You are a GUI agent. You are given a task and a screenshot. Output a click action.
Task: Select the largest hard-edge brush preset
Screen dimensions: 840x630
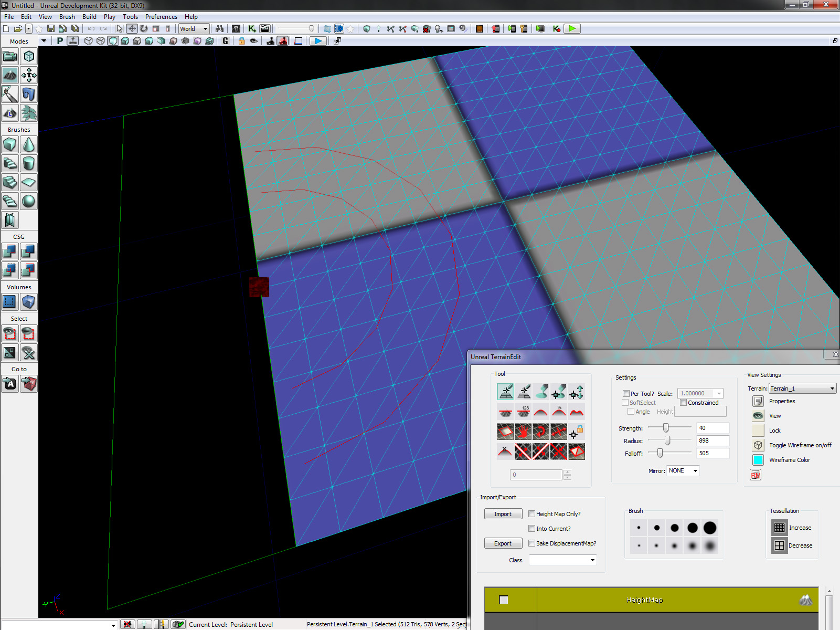tap(710, 528)
